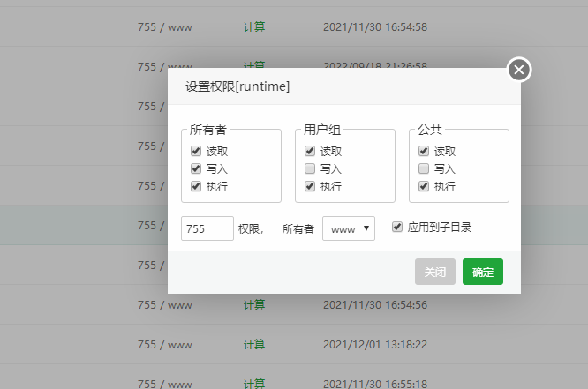Click 计算 link in 2021/11/30 16:54:58 row
The height and width of the screenshot is (389, 588).
pyautogui.click(x=254, y=26)
